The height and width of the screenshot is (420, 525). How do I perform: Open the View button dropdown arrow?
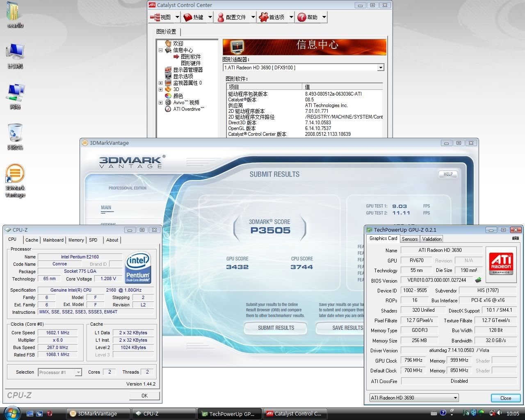(x=177, y=17)
